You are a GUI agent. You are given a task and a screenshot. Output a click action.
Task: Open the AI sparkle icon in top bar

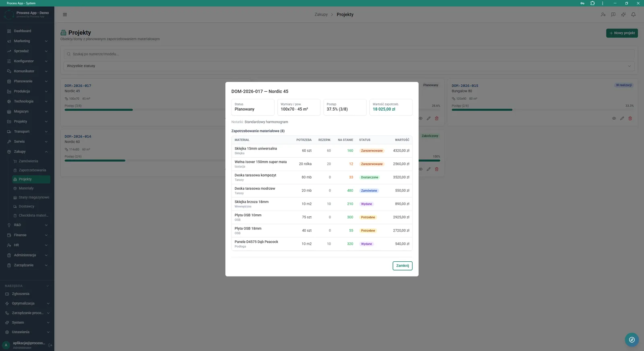click(x=623, y=14)
